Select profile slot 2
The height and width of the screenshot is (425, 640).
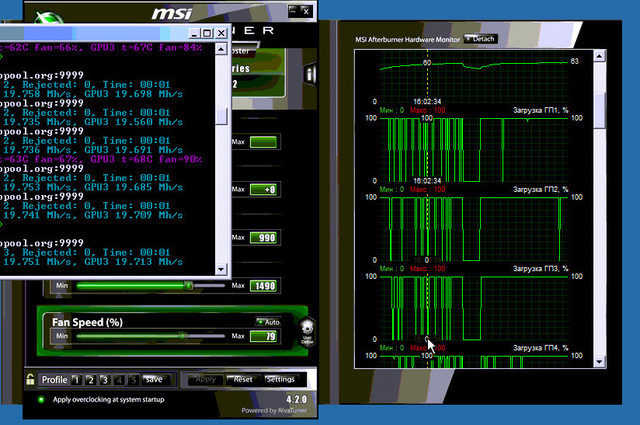coord(91,380)
